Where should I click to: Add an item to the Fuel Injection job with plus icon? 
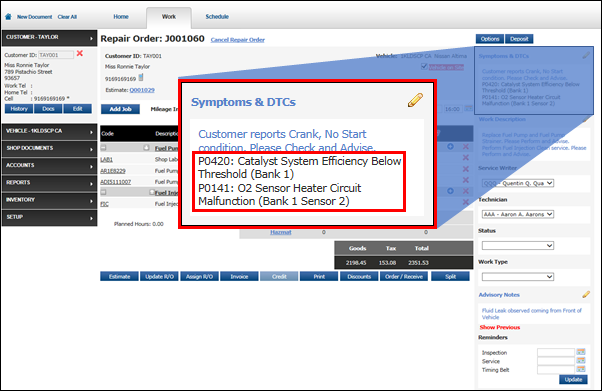click(450, 191)
